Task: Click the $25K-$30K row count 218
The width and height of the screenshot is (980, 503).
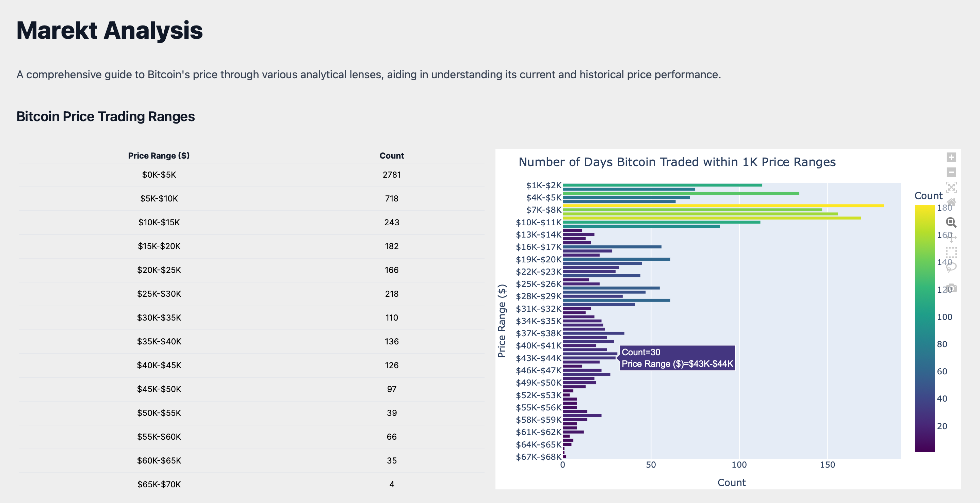Action: [391, 294]
